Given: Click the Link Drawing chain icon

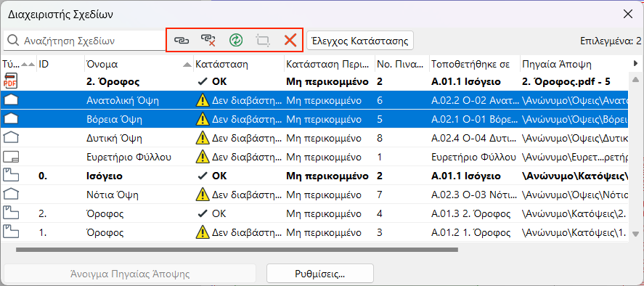Looking at the screenshot, I should 181,40.
